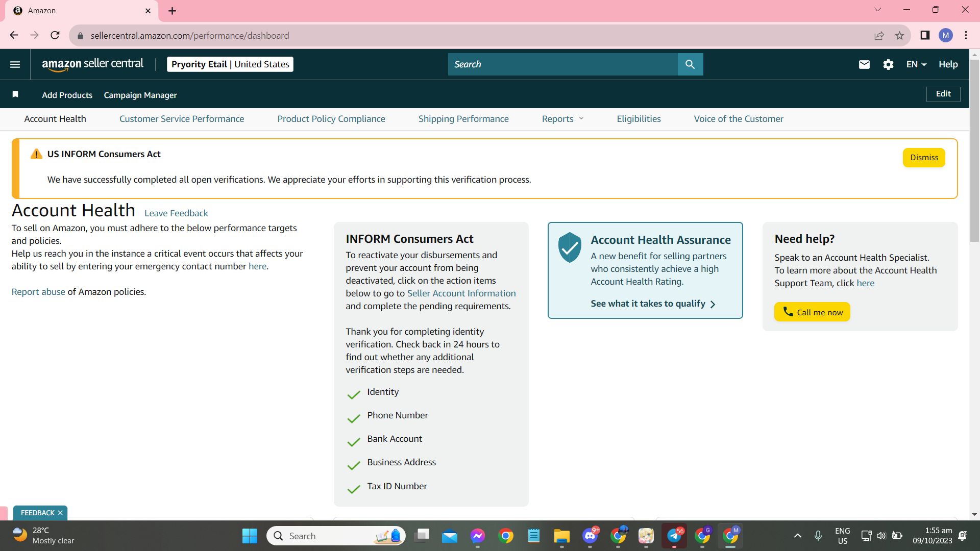980x551 pixels.
Task: Open the Seller Account Information link
Action: click(461, 293)
